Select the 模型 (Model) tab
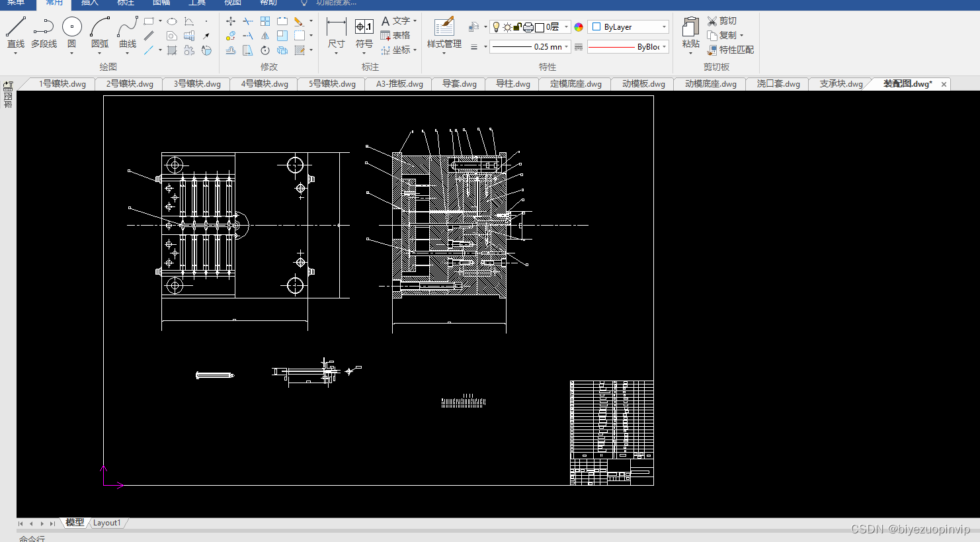The height and width of the screenshot is (542, 980). click(74, 523)
